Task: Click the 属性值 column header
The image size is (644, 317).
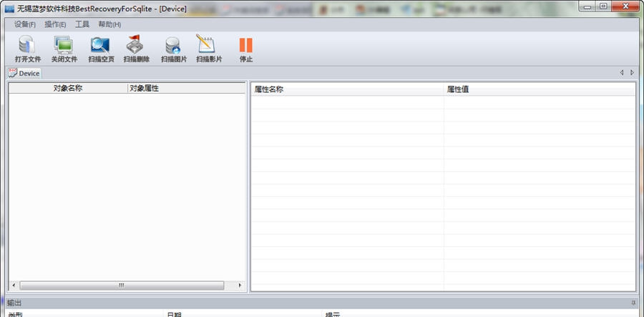Action: coord(540,89)
